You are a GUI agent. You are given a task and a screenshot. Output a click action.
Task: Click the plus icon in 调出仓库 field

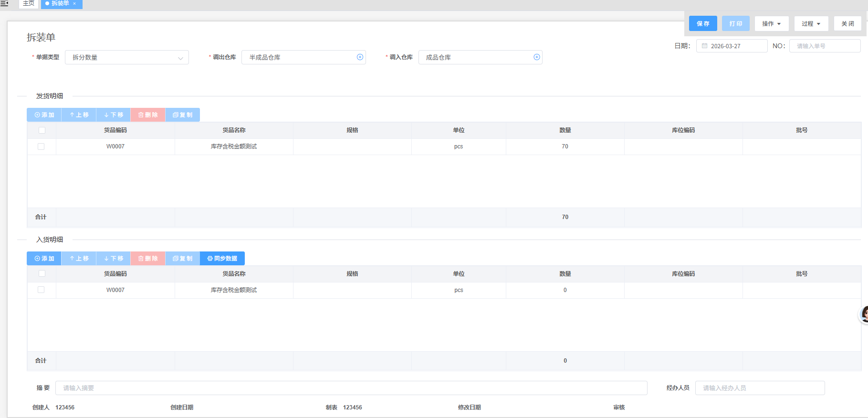(x=360, y=57)
